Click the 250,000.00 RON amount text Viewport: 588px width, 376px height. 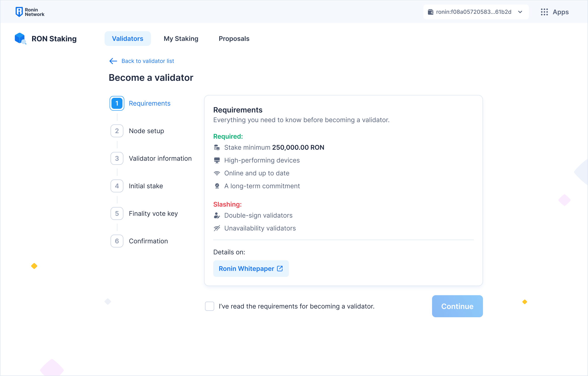pos(298,147)
